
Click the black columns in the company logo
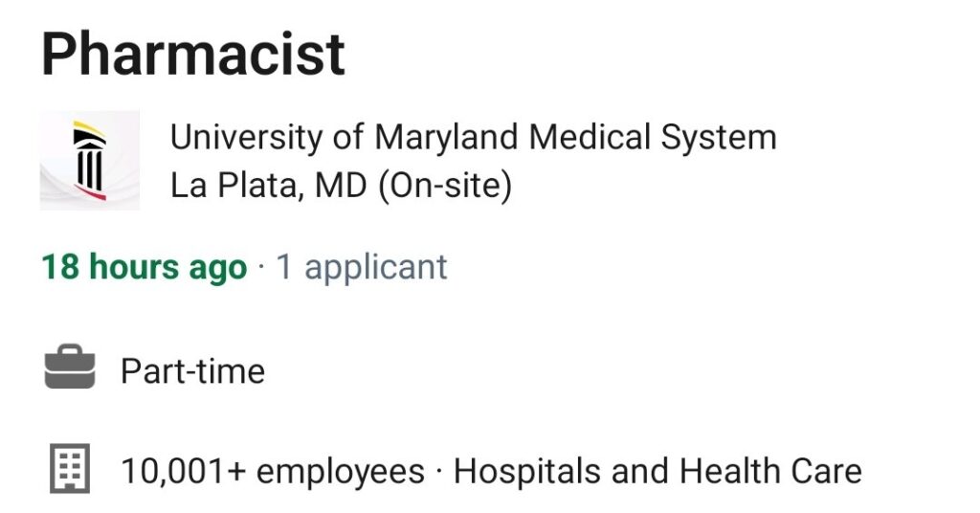pos(89,167)
